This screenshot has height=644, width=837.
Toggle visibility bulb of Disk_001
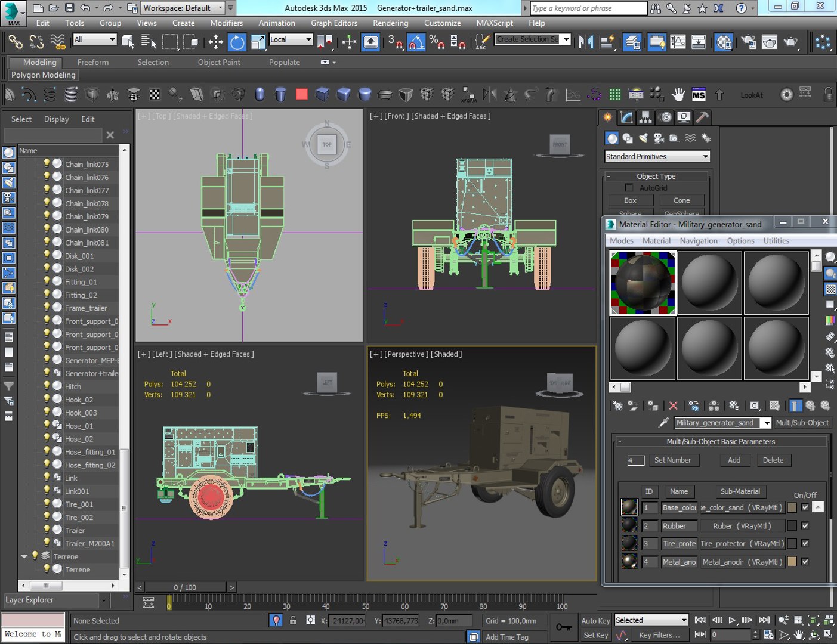pyautogui.click(x=47, y=255)
